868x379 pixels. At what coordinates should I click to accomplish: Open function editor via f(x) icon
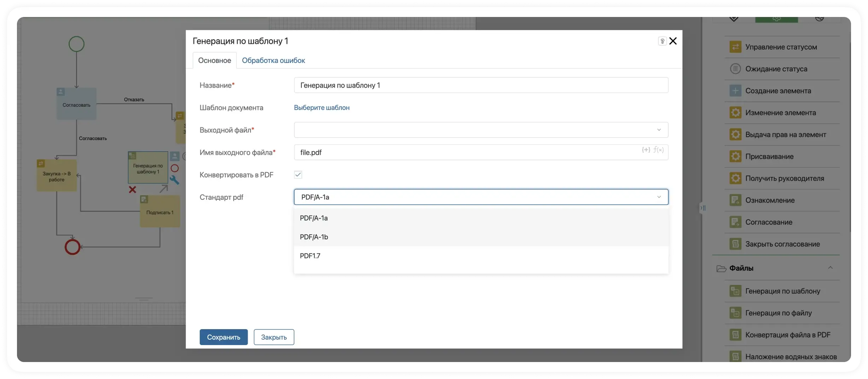pyautogui.click(x=658, y=150)
